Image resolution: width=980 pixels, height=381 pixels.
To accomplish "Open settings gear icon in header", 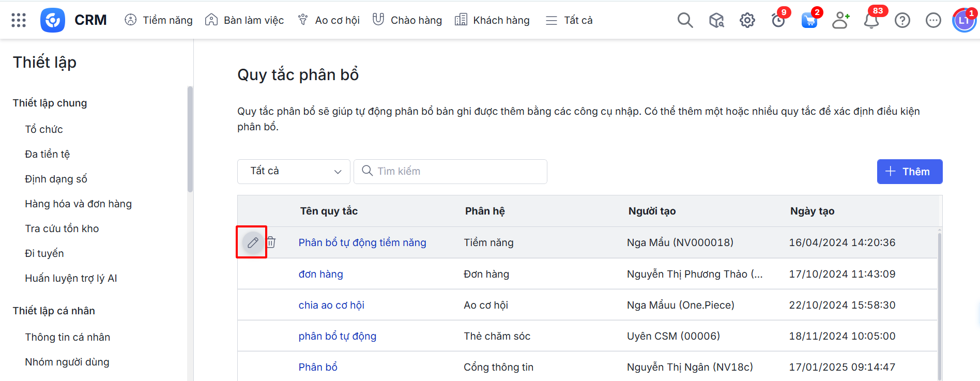I will point(747,20).
